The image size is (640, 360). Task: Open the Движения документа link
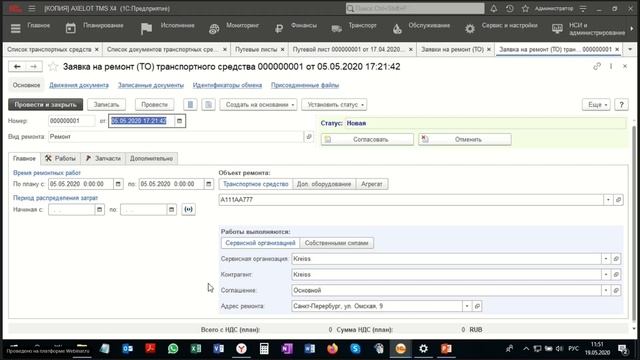(79, 85)
